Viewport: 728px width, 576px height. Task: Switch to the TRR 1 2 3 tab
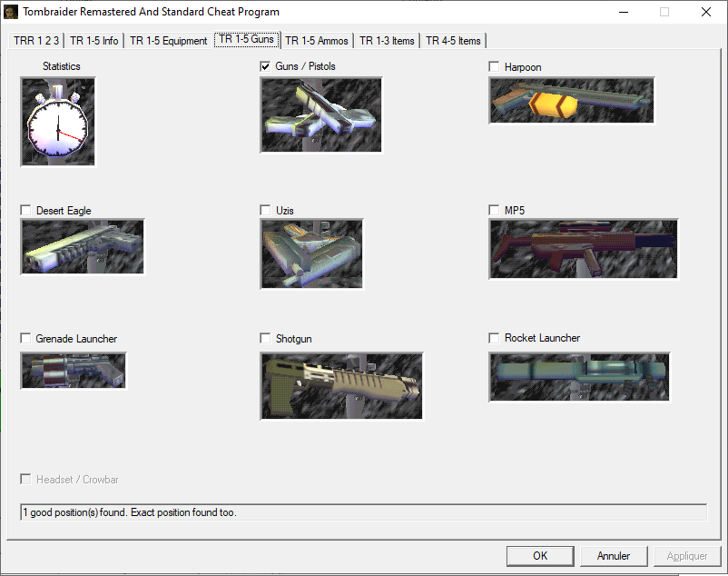tap(36, 41)
